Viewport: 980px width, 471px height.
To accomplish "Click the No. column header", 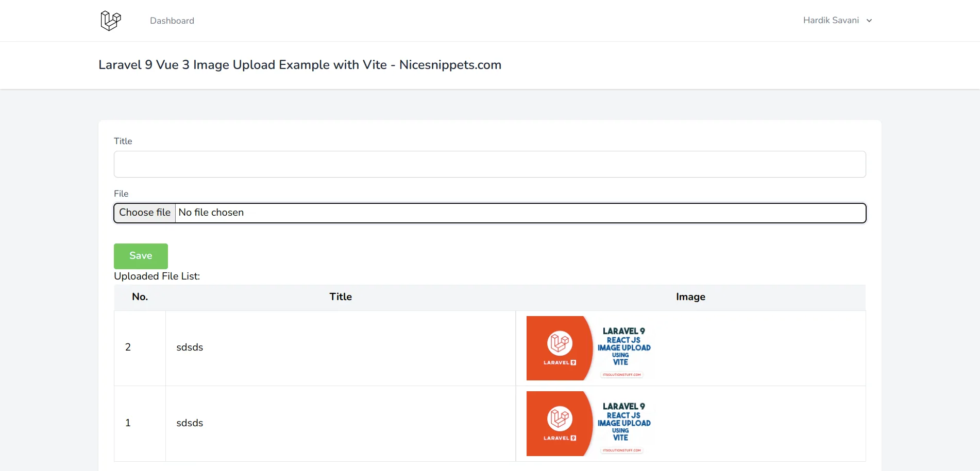I will [140, 297].
